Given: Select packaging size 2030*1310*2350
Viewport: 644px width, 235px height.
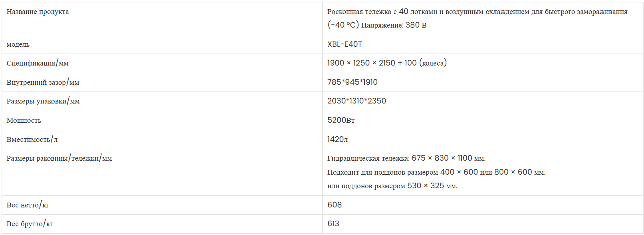Looking at the screenshot, I should [x=357, y=101].
